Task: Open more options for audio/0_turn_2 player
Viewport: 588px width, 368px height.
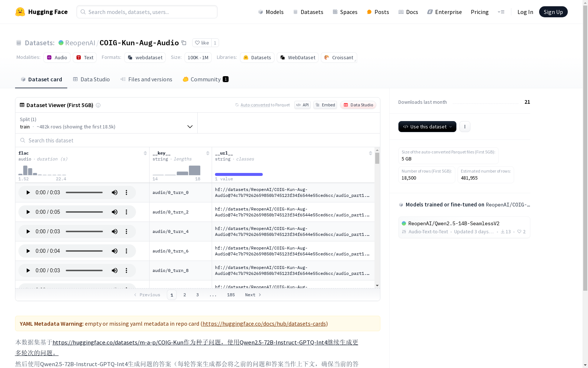Action: point(126,212)
